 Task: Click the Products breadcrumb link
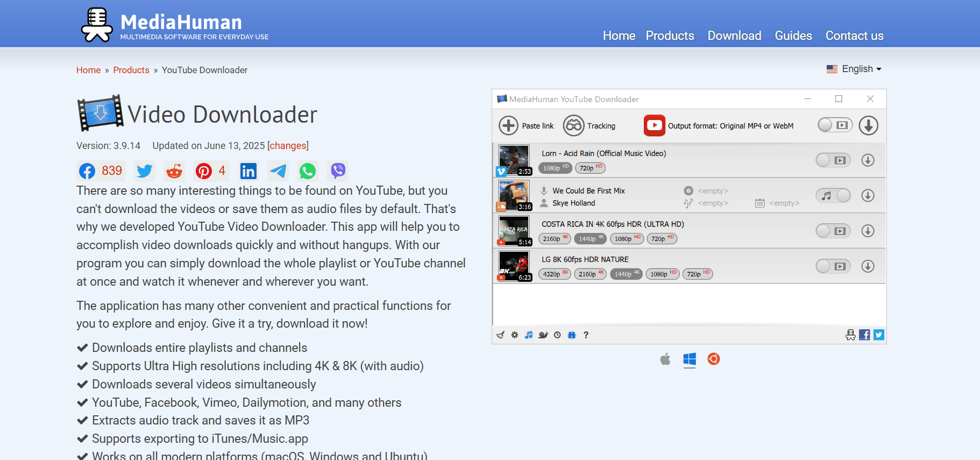pos(131,70)
